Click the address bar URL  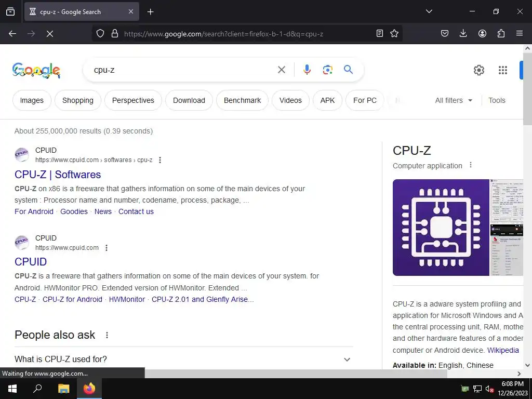tap(223, 34)
